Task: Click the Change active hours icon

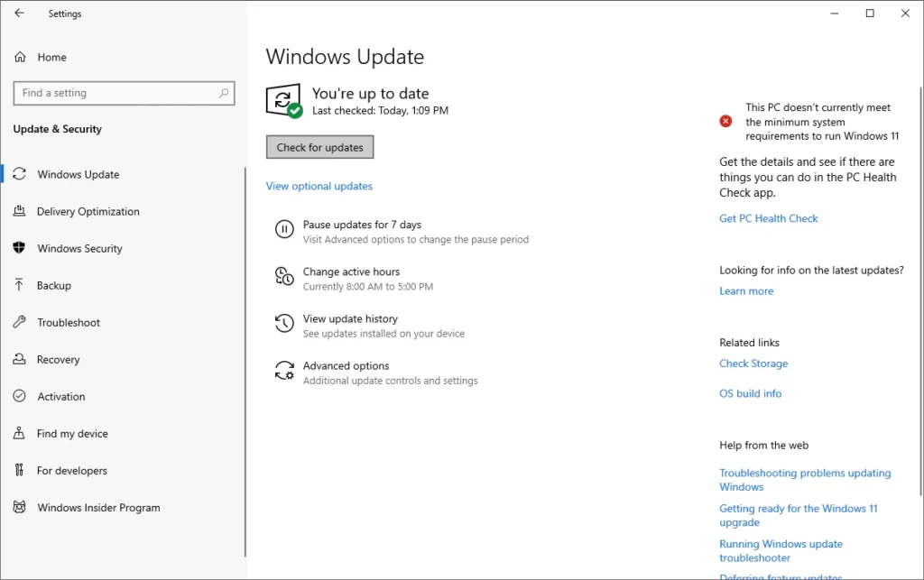Action: 284,277
